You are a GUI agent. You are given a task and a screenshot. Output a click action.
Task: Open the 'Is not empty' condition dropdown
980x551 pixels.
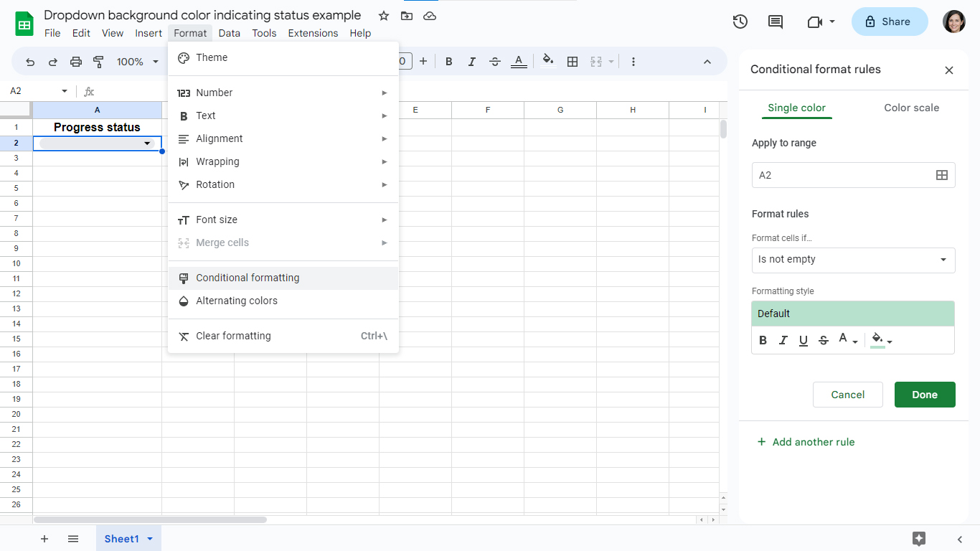coord(853,260)
